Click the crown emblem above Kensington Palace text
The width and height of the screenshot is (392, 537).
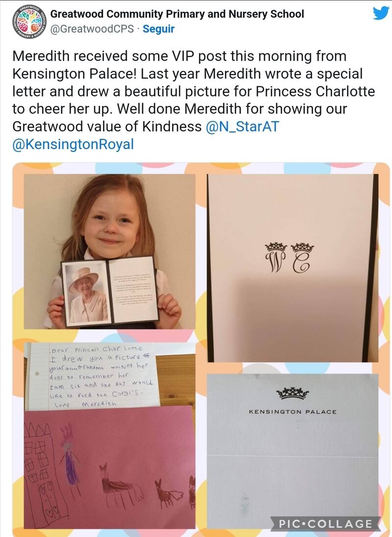click(293, 394)
